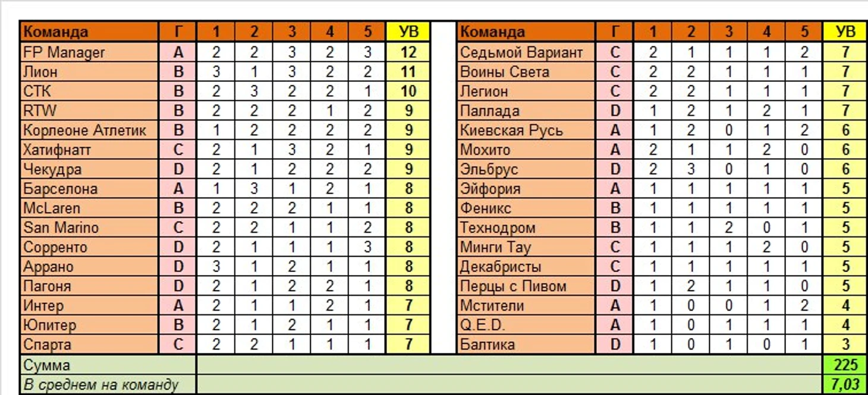The image size is (868, 395).
Task: Click the Киевская Русь team cell
Action: tap(526, 130)
